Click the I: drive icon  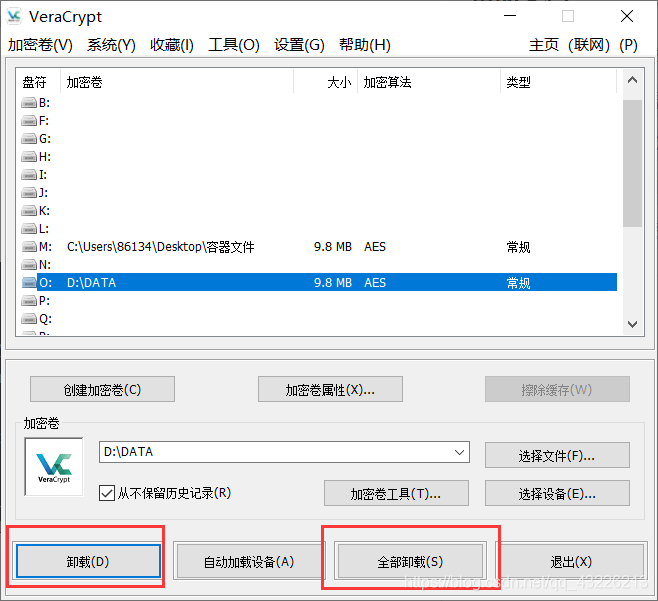29,175
